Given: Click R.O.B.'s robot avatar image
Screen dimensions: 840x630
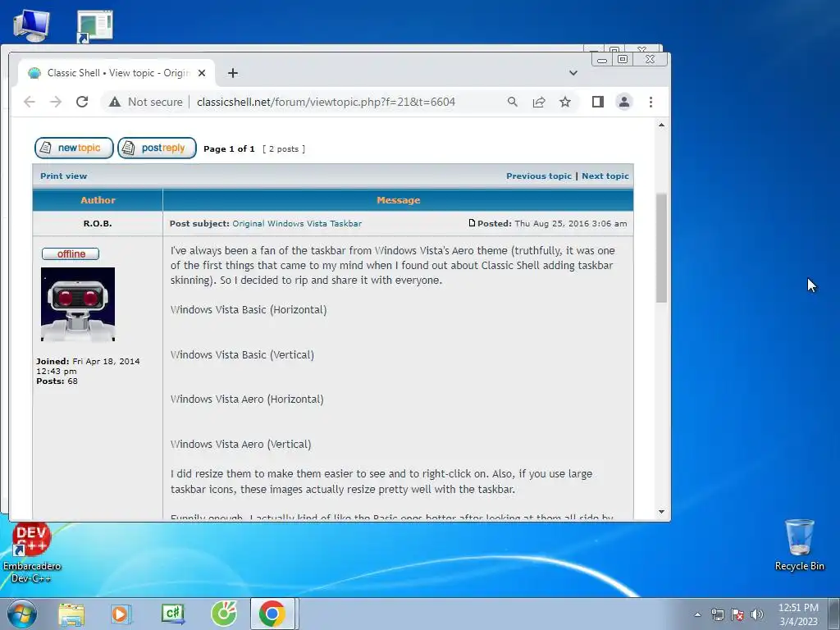Looking at the screenshot, I should coord(78,304).
